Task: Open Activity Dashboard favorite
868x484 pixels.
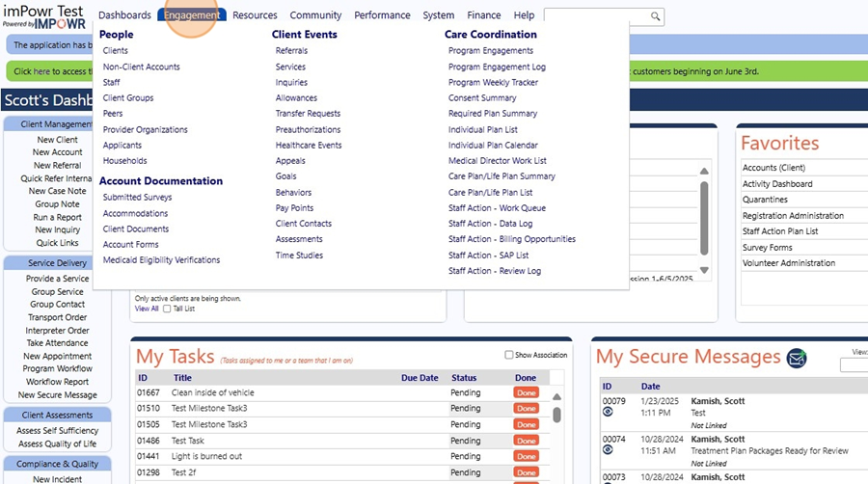Action: click(x=777, y=183)
